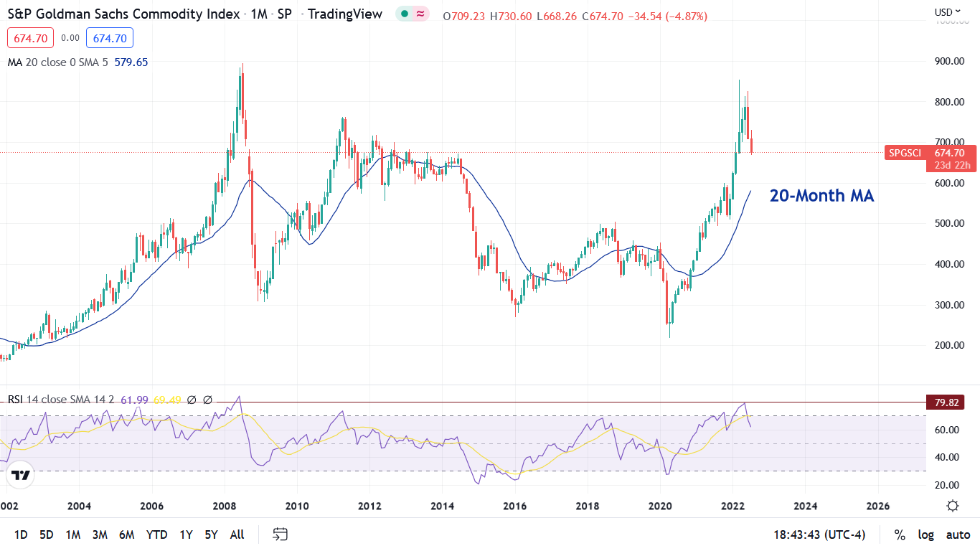Screen dimensions: 980x551
Task: Click the RSI value 61.99
Action: [x=133, y=400]
